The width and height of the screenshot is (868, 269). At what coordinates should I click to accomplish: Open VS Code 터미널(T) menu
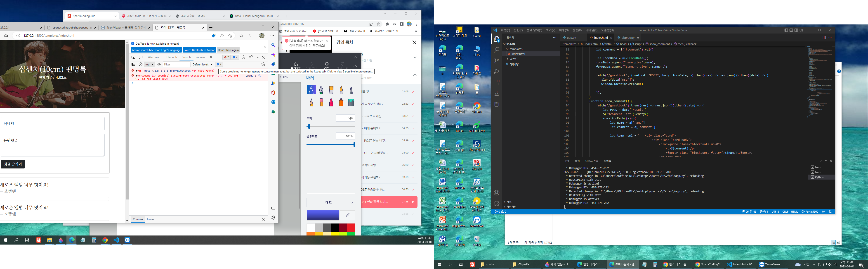point(591,30)
